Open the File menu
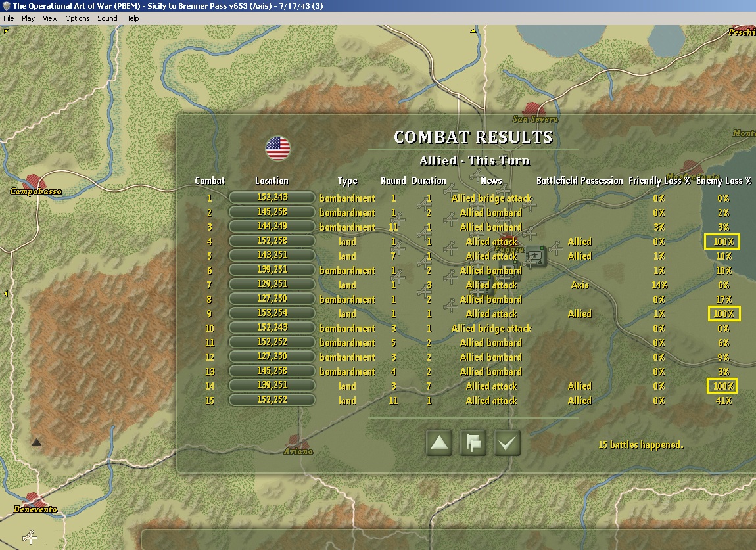Viewport: 756px width, 550px height. click(9, 18)
